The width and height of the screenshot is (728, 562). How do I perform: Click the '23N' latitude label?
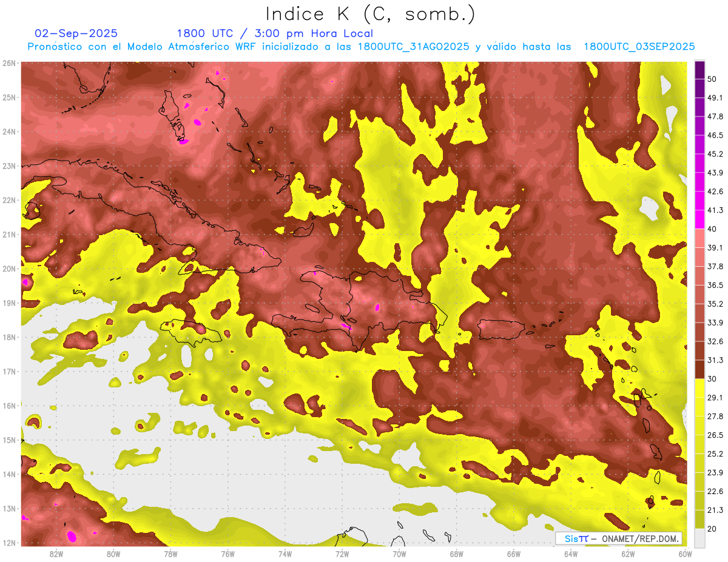[9, 166]
